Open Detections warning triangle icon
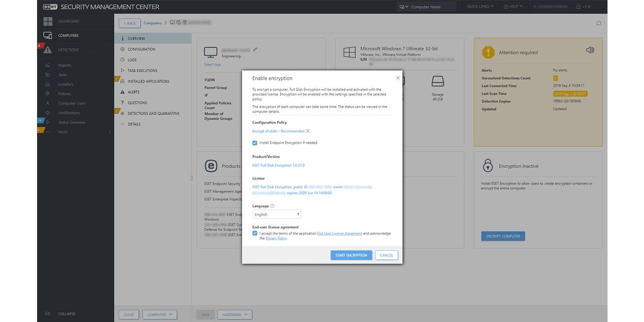The width and height of the screenshot is (644, 322). (x=48, y=50)
